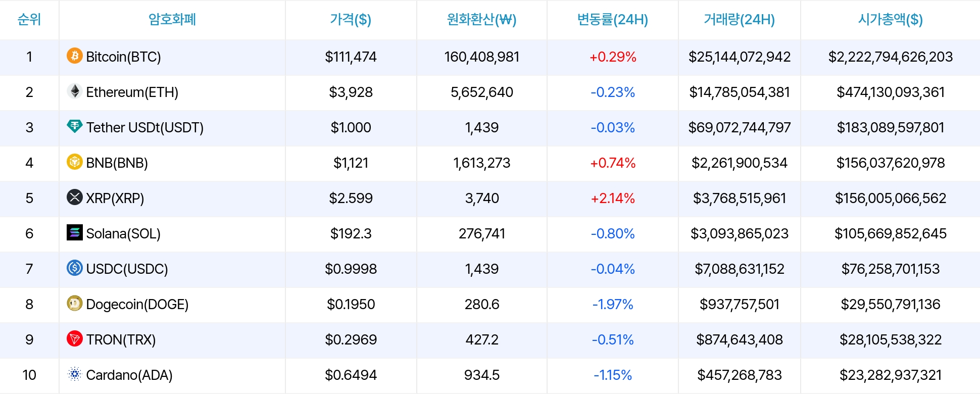Screen dimensions: 980x394
Task: Click the Dogecoin coin icon
Action: (75, 303)
